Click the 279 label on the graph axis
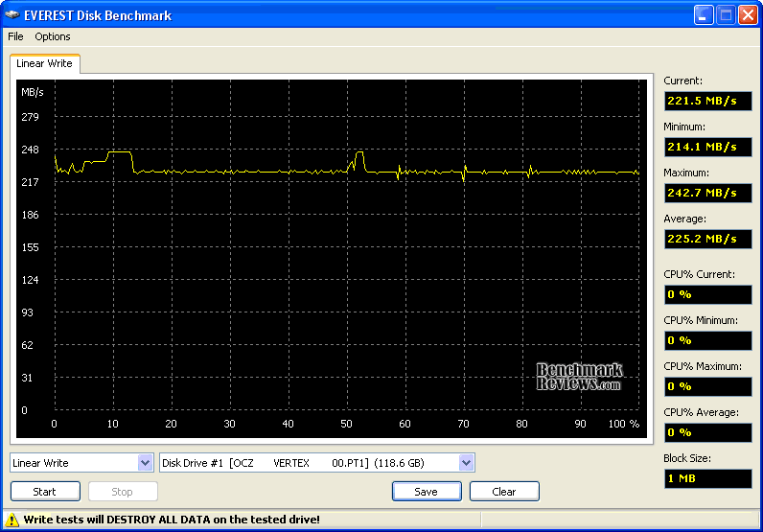 [30, 117]
